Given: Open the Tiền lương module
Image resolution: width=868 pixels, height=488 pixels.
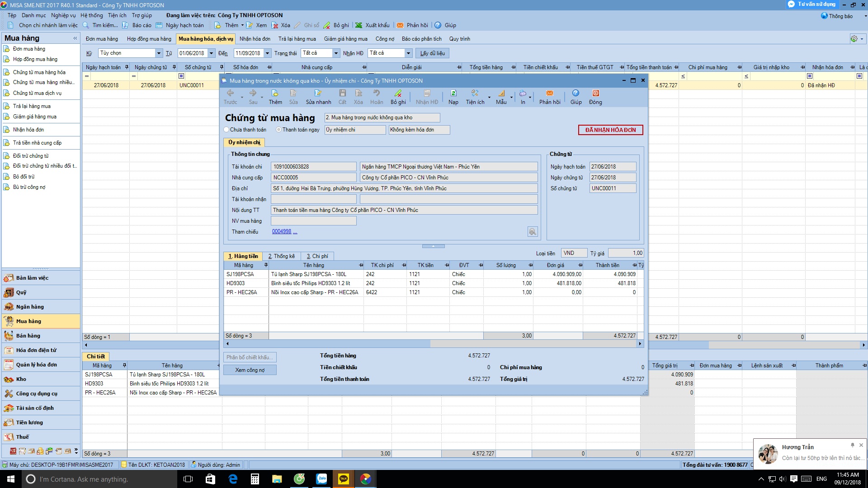Looking at the screenshot, I should click(41, 422).
